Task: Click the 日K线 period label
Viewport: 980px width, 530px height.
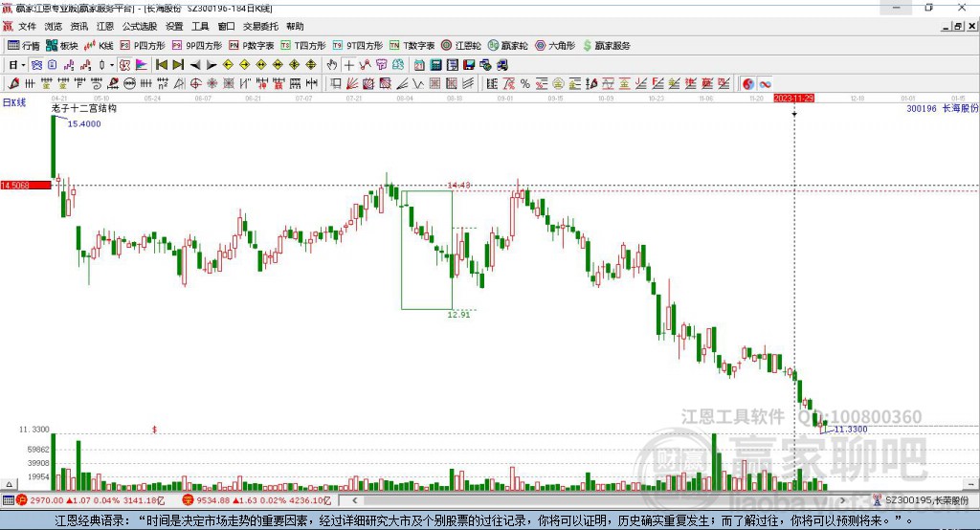Action: [14, 102]
